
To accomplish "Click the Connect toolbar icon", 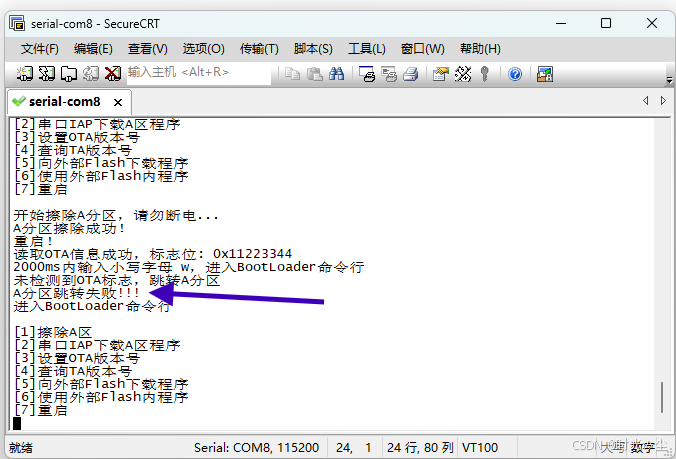I will [25, 74].
